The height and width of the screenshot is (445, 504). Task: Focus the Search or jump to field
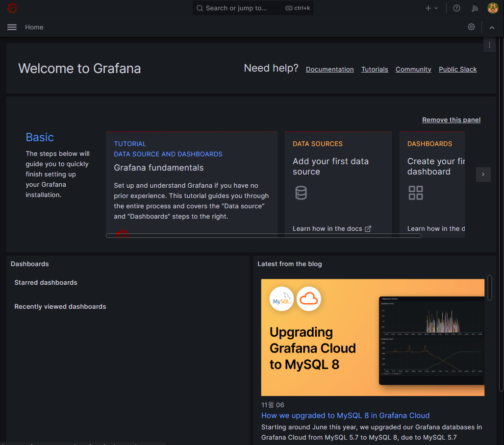[x=252, y=8]
